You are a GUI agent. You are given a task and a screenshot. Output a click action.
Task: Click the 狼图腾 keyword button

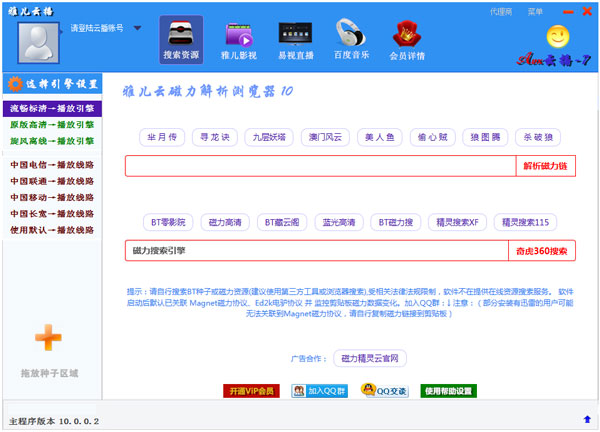point(485,137)
